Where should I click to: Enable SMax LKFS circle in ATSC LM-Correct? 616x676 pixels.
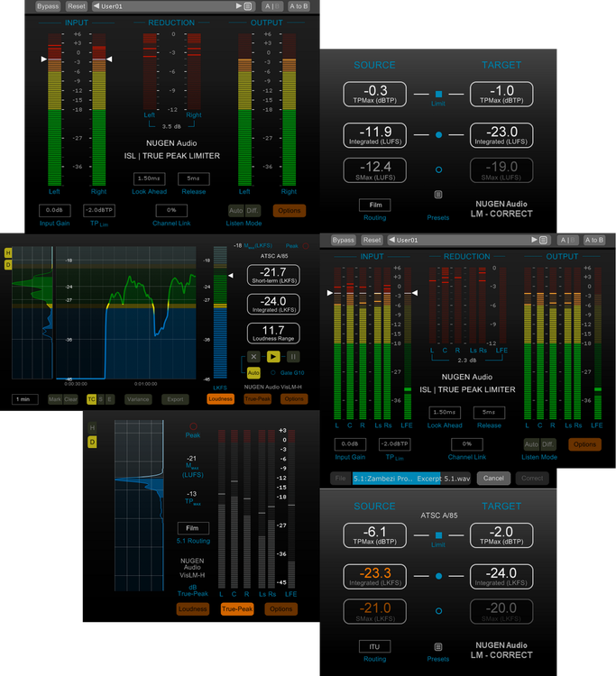coord(438,611)
